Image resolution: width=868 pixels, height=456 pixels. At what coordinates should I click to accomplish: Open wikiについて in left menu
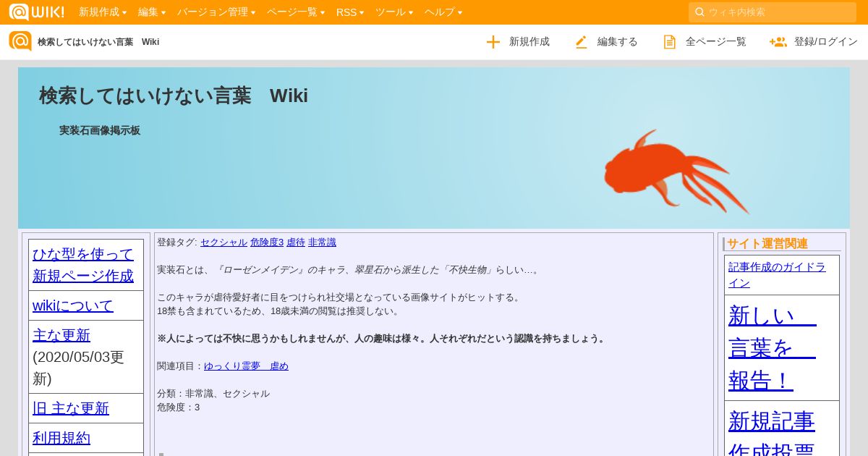tap(73, 305)
